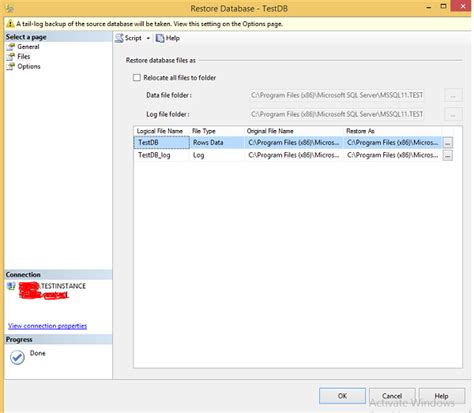
Task: Click the Restore As column header
Action: pos(393,131)
